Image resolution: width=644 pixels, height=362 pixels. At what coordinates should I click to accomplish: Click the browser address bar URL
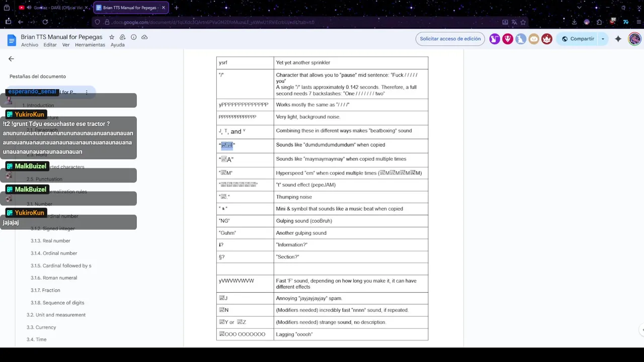point(214,22)
